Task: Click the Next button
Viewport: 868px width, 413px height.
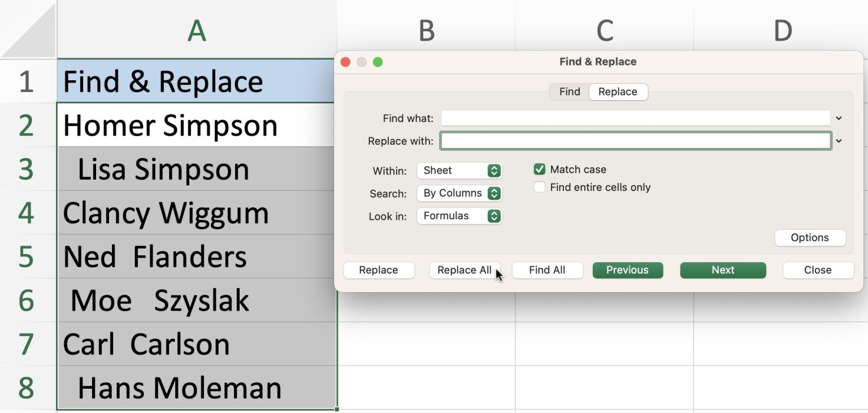Action: pyautogui.click(x=723, y=270)
